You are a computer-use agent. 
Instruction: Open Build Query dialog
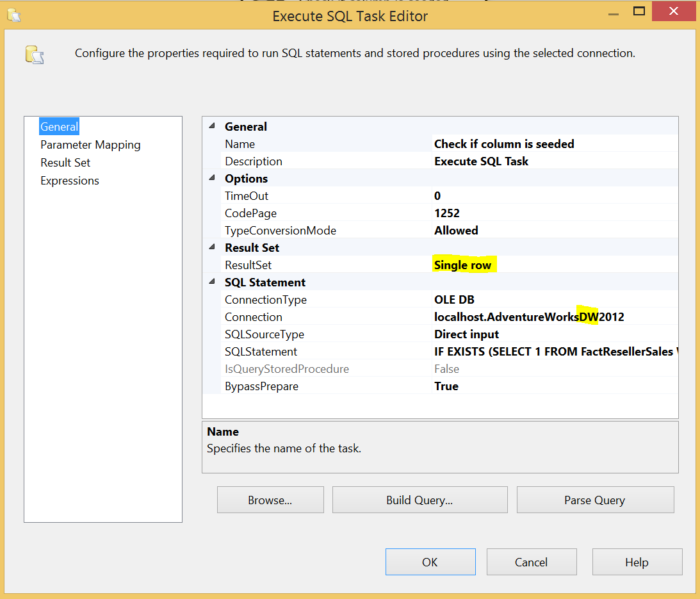coord(419,500)
